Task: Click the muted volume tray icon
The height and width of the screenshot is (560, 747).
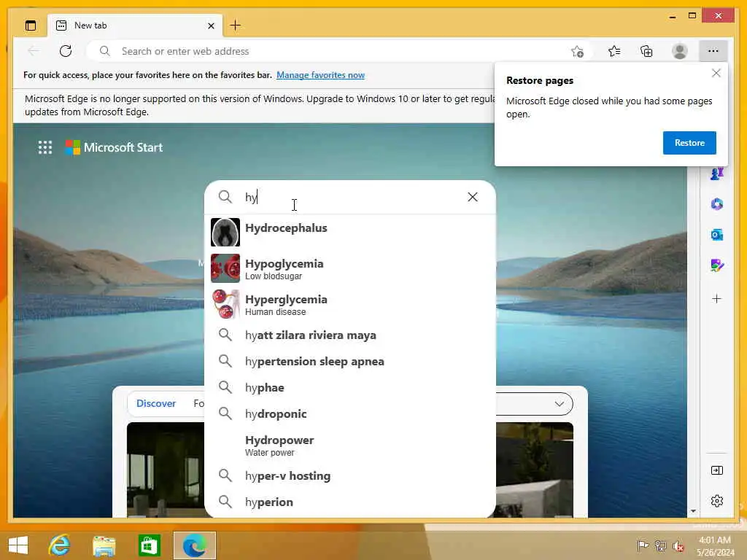Action: point(678,546)
